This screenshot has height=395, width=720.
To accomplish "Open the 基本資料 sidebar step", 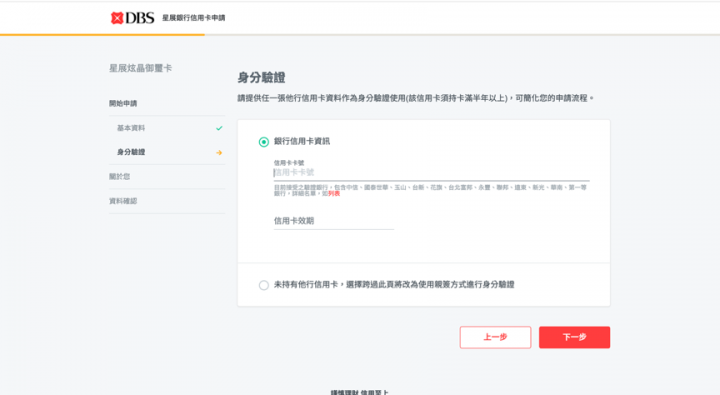I will point(131,128).
